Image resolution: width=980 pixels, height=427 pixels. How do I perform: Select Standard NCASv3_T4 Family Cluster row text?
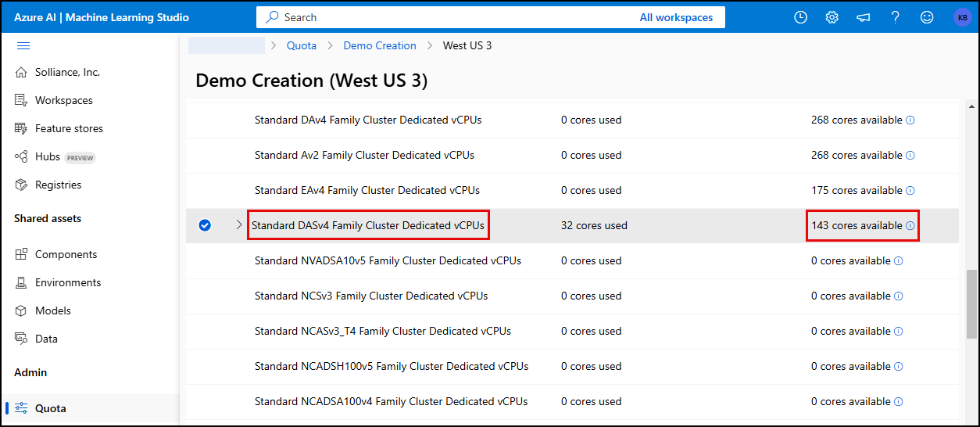[x=383, y=332]
